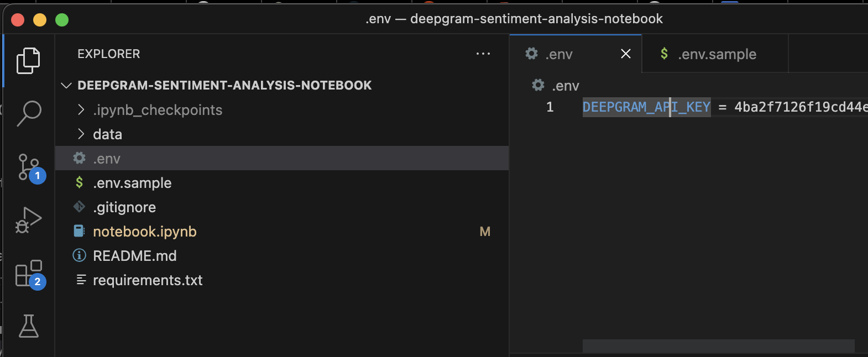
Task: Click the horizontal scrollbar in the editor
Action: pyautogui.click(x=719, y=346)
